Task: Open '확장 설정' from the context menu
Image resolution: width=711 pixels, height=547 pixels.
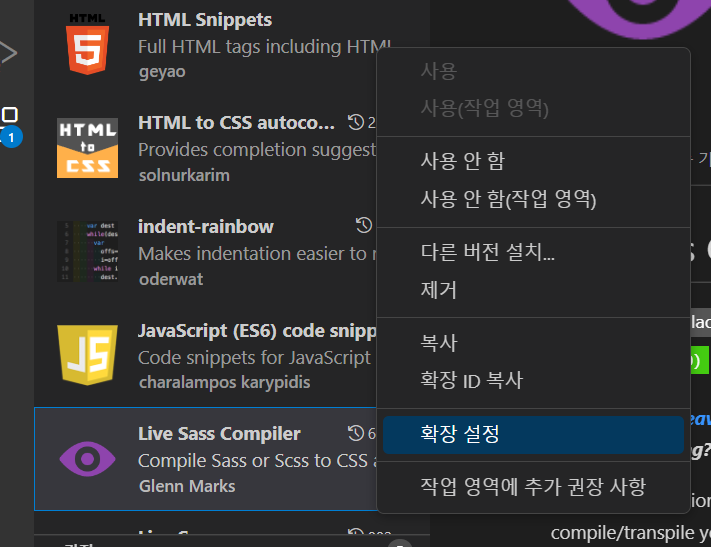Action: point(533,435)
